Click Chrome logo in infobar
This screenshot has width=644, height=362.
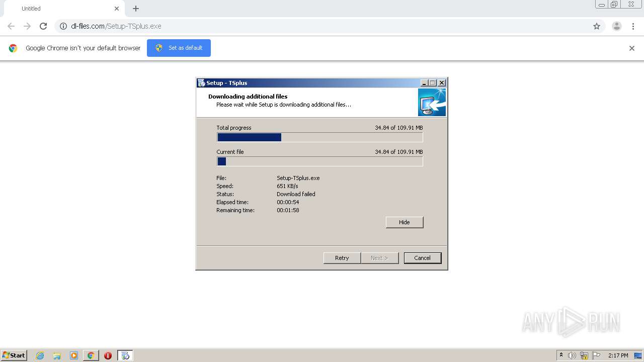[x=13, y=48]
